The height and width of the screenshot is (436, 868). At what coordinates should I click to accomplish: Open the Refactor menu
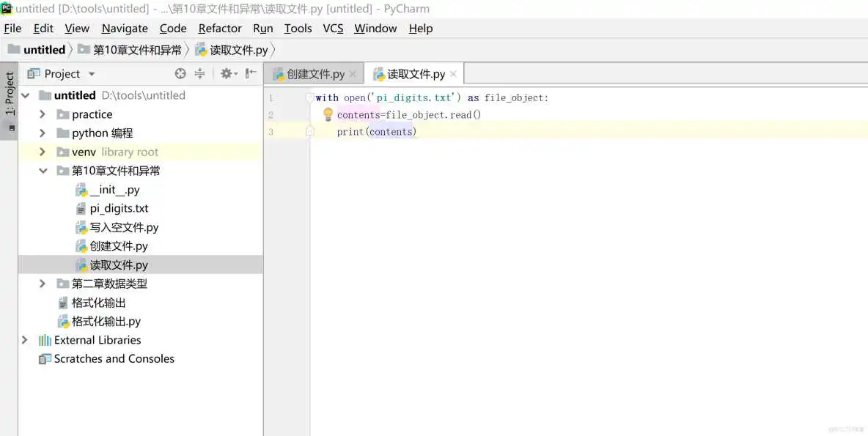coord(219,28)
